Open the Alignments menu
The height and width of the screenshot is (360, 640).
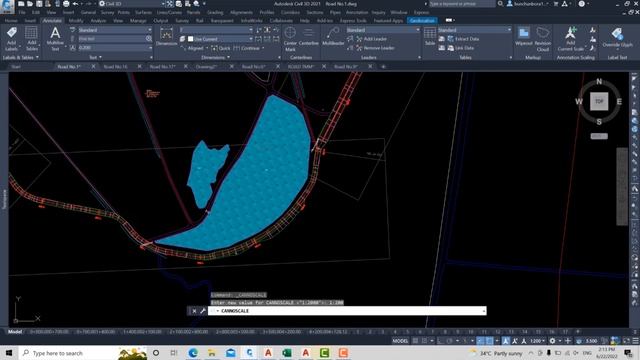[241, 12]
